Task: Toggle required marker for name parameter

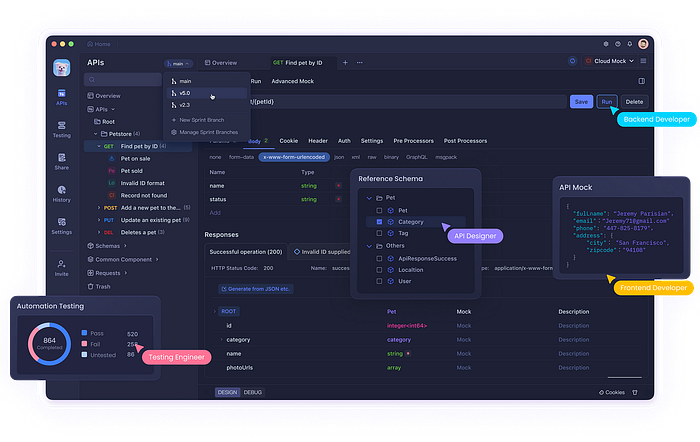Action: point(338,186)
